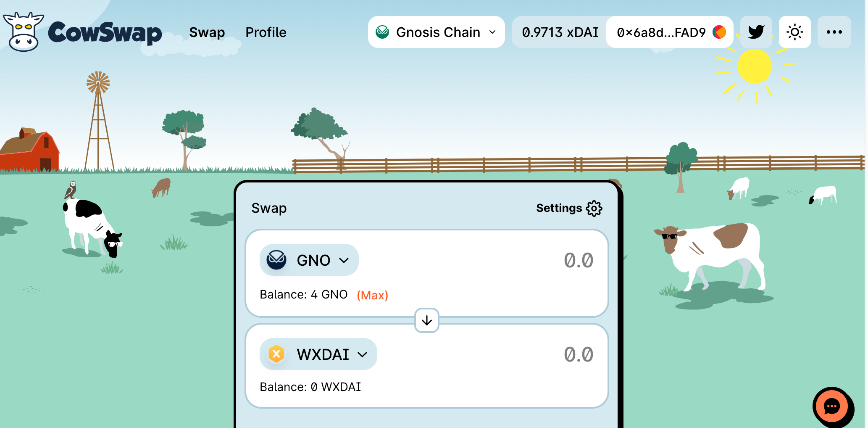Open the three-dots more menu
The height and width of the screenshot is (428, 868).
point(834,32)
